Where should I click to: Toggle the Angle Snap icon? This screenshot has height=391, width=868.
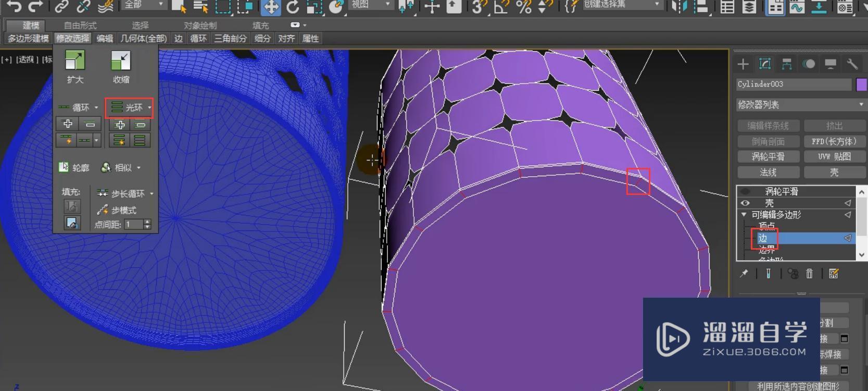tap(501, 6)
